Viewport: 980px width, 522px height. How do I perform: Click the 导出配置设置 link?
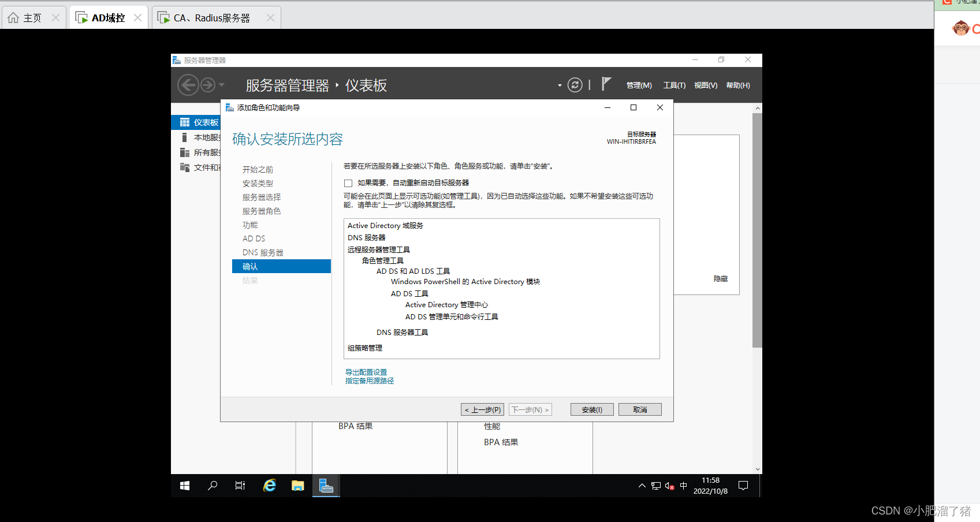[366, 372]
